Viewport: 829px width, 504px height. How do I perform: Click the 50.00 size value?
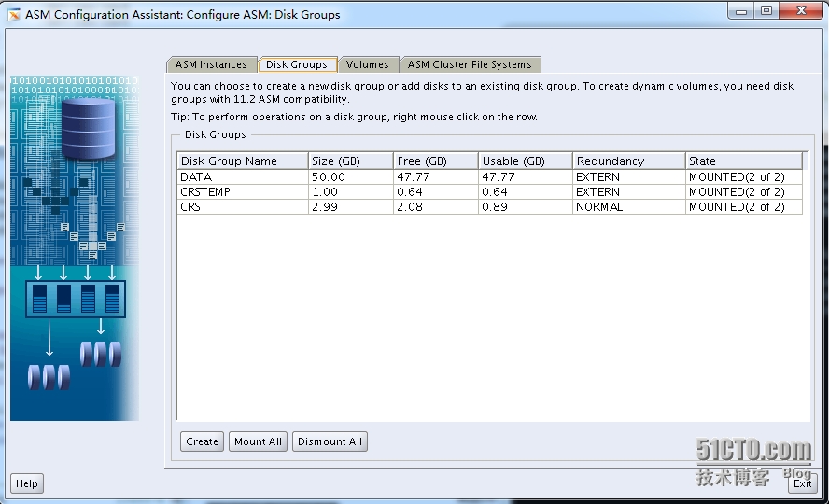point(350,176)
